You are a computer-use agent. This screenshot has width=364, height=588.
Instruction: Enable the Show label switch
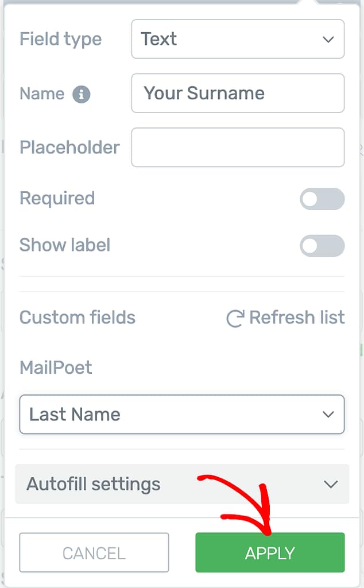click(322, 246)
